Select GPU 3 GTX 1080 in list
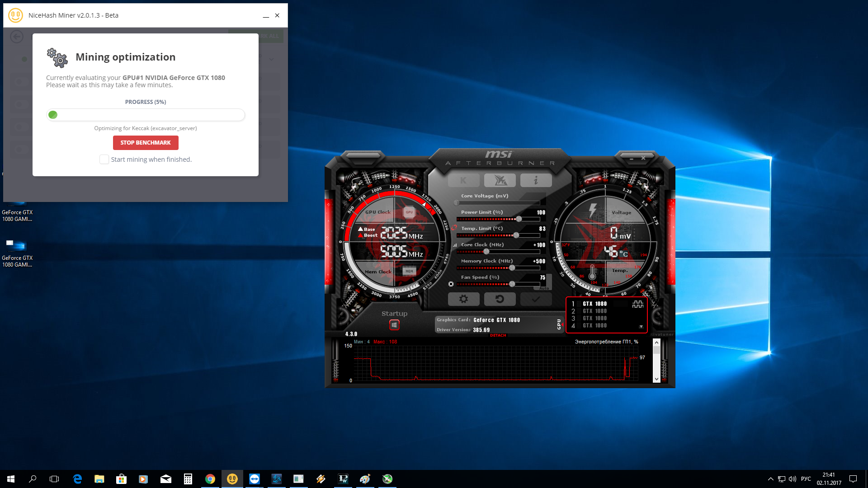Viewport: 868px width, 488px height. pyautogui.click(x=594, y=319)
